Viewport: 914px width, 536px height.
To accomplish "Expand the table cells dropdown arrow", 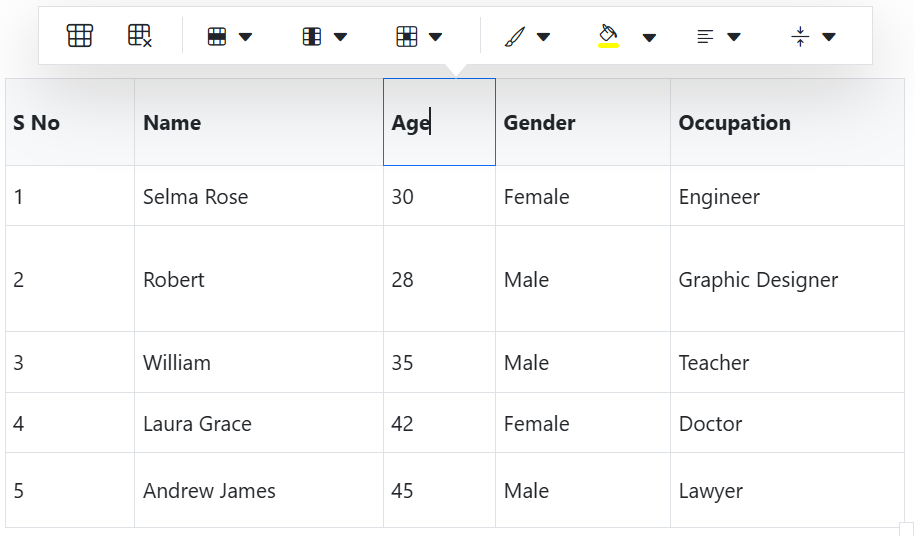I will pyautogui.click(x=435, y=37).
